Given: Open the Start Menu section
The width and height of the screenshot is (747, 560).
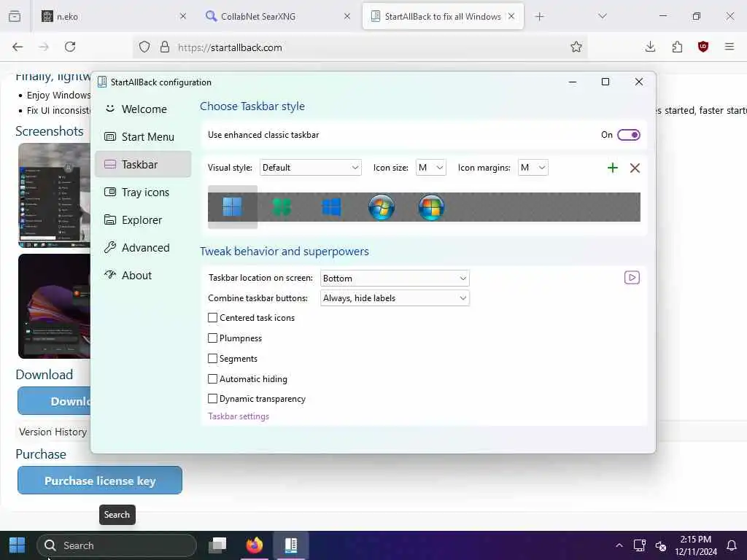Looking at the screenshot, I should [x=144, y=136].
